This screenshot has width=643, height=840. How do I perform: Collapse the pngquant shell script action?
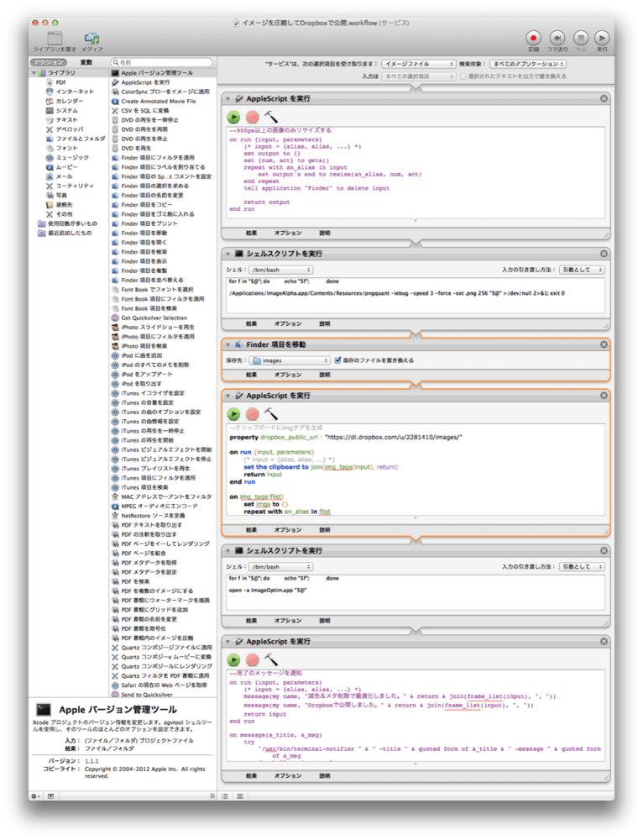[x=228, y=254]
